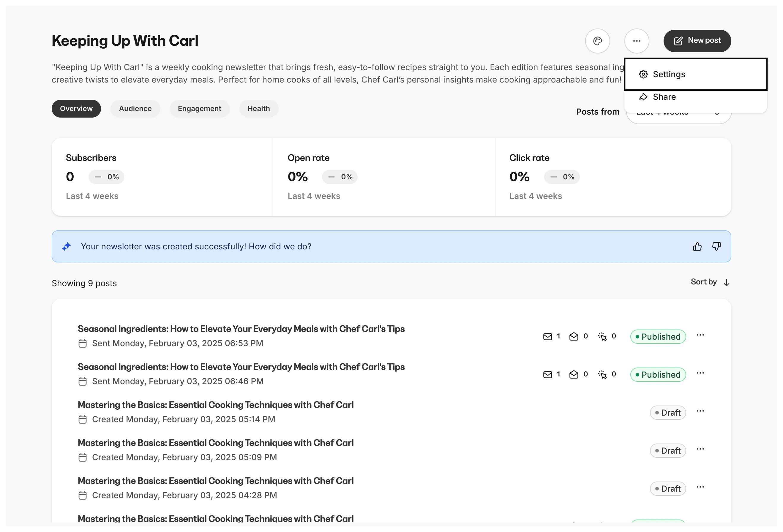Switch to the Engagement tab
The width and height of the screenshot is (783, 532).
click(x=199, y=109)
